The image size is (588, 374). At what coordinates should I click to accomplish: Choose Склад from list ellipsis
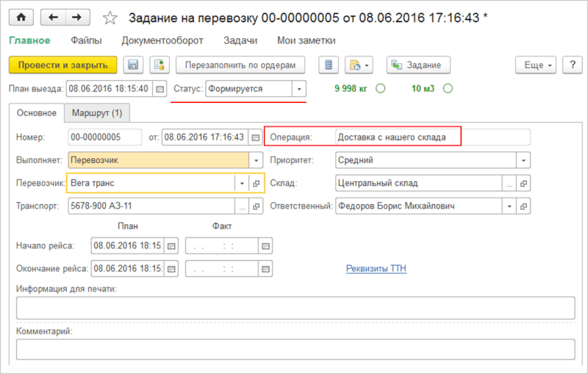[509, 183]
